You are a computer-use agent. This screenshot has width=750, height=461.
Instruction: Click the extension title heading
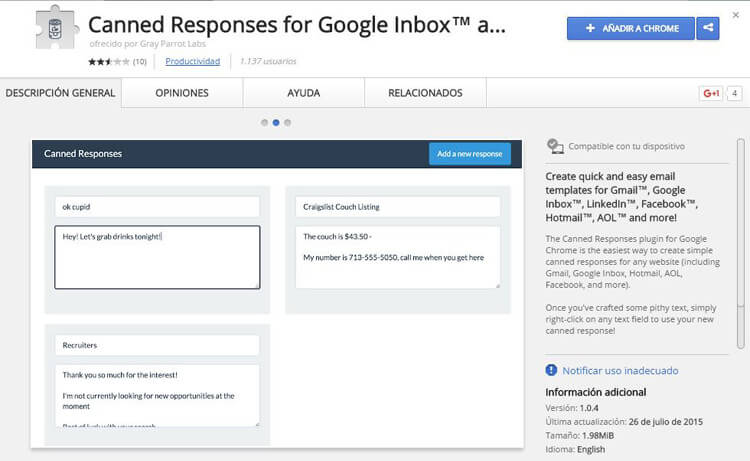coord(297,25)
